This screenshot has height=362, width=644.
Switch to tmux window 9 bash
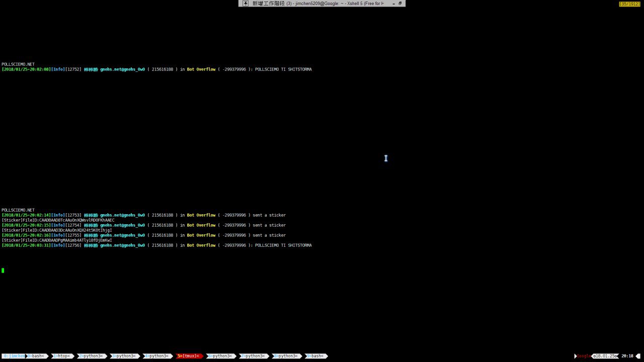316,356
